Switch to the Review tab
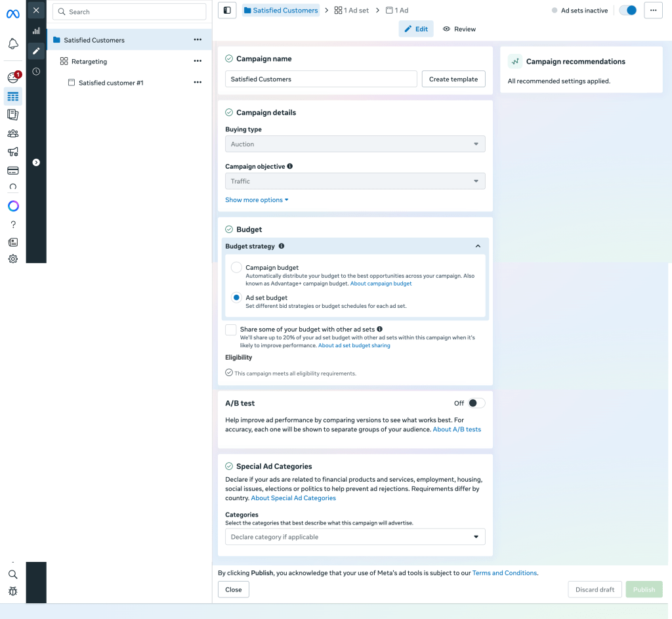Image resolution: width=672 pixels, height=619 pixels. coord(459,29)
